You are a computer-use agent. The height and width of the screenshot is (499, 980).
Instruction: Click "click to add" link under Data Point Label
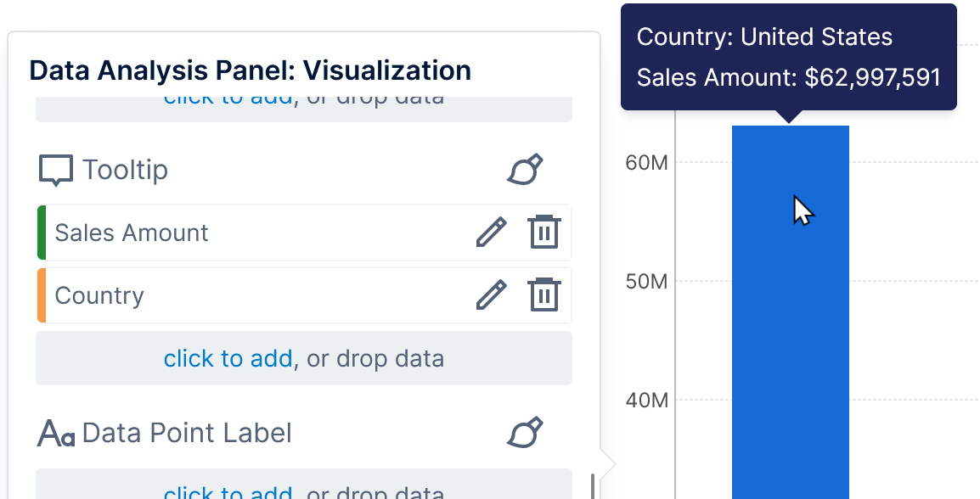228,492
